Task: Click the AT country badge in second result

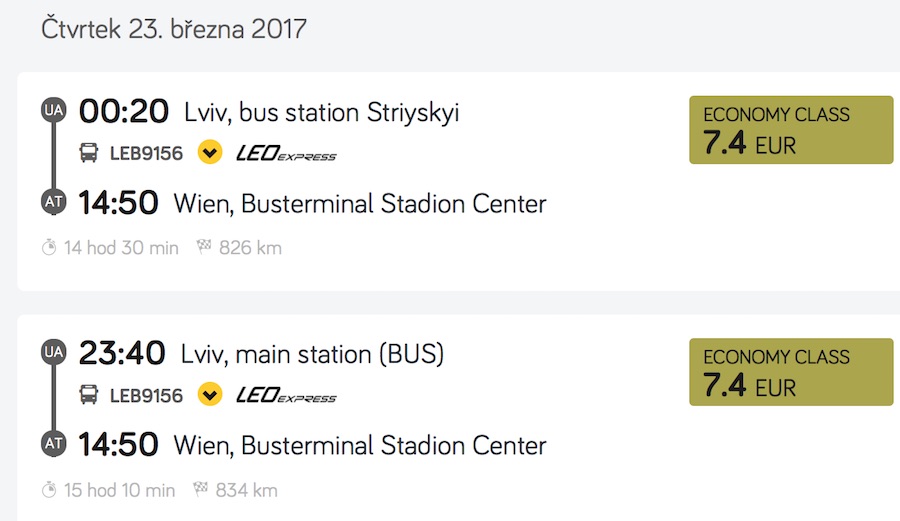Action: click(x=53, y=444)
